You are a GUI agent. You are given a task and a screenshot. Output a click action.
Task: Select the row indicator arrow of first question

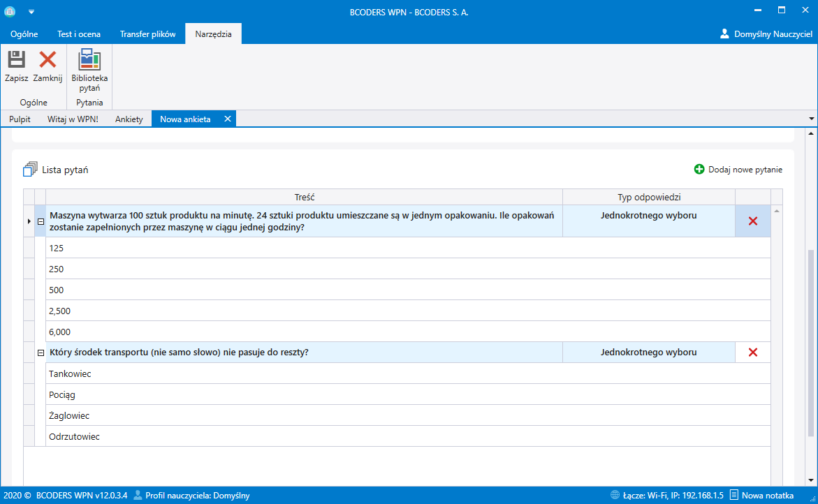pyautogui.click(x=29, y=221)
